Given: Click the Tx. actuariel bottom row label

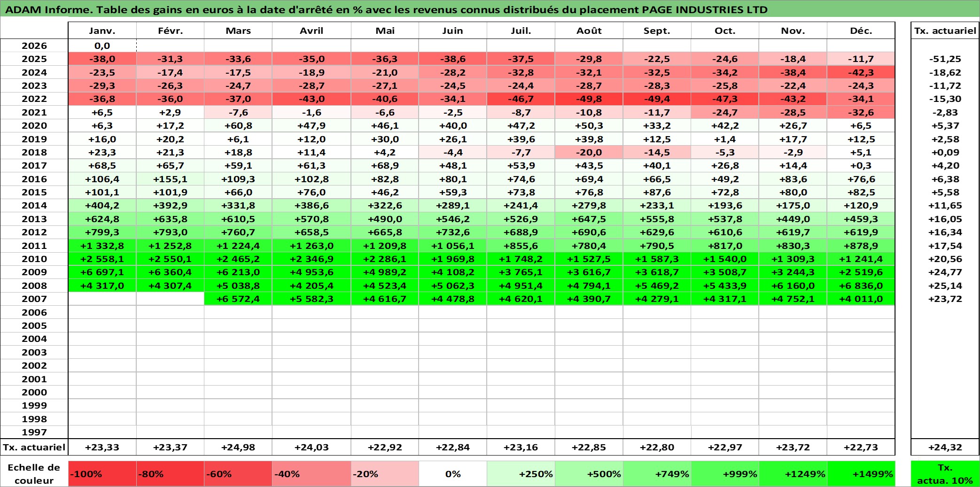Looking at the screenshot, I should (34, 447).
